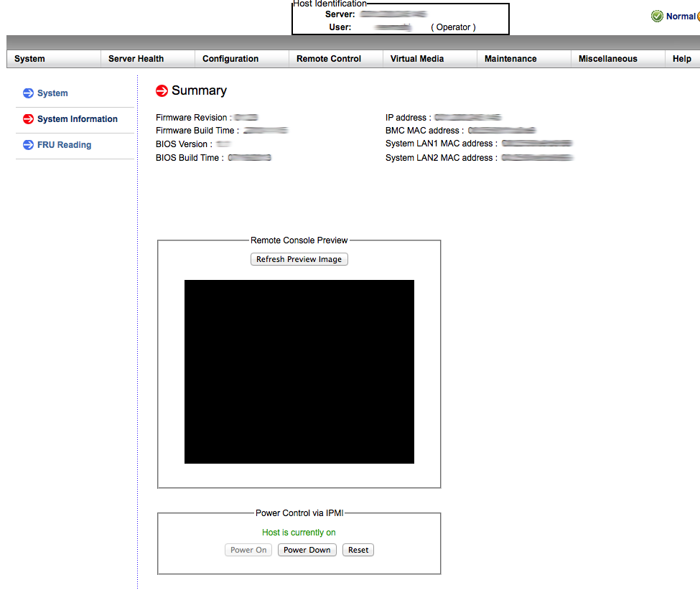
Task: Click the blue arrow icon beside System
Action: coord(28,93)
